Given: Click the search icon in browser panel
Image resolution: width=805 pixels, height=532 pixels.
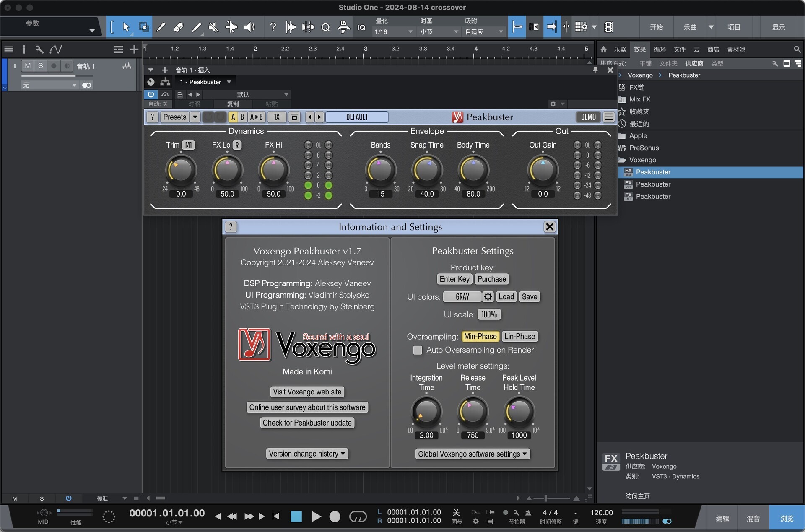Looking at the screenshot, I should pos(797,49).
